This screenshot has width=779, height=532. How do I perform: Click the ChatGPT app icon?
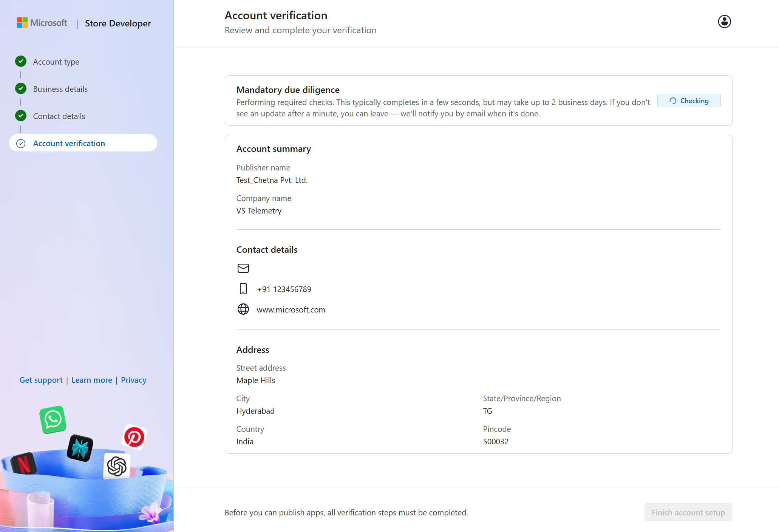[116, 466]
